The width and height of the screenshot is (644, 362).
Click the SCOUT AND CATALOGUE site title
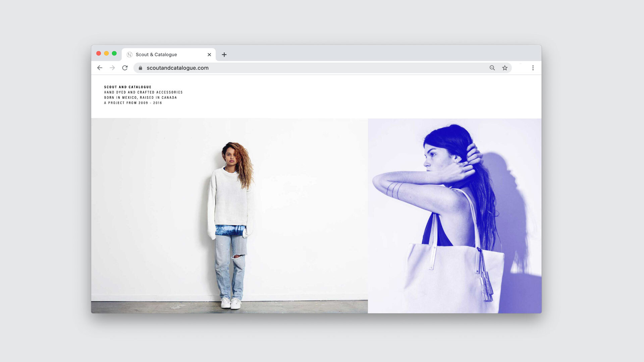[127, 87]
